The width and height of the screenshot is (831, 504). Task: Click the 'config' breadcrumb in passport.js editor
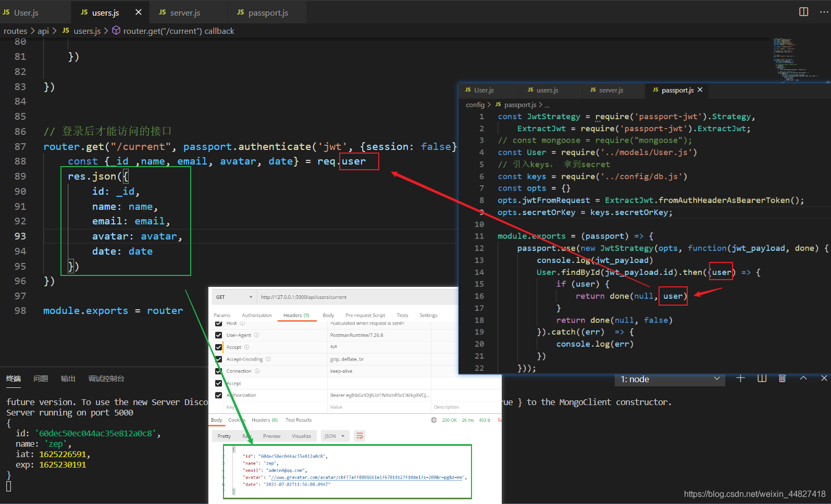coord(475,105)
